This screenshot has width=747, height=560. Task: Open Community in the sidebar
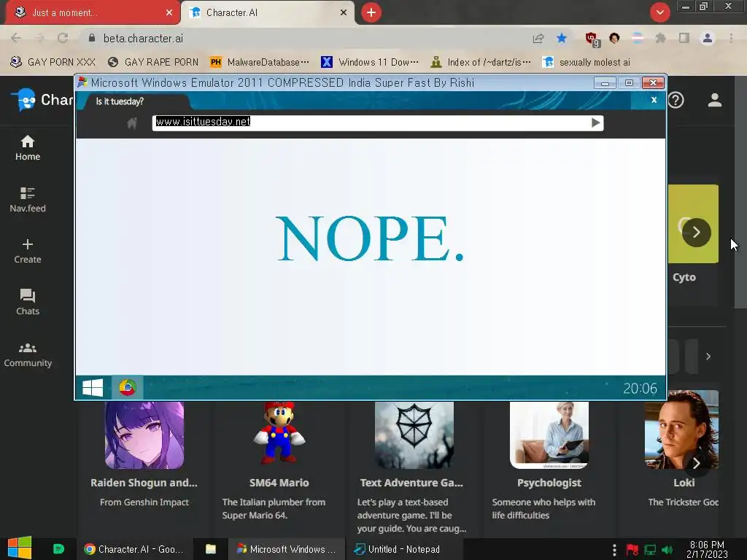pyautogui.click(x=28, y=355)
